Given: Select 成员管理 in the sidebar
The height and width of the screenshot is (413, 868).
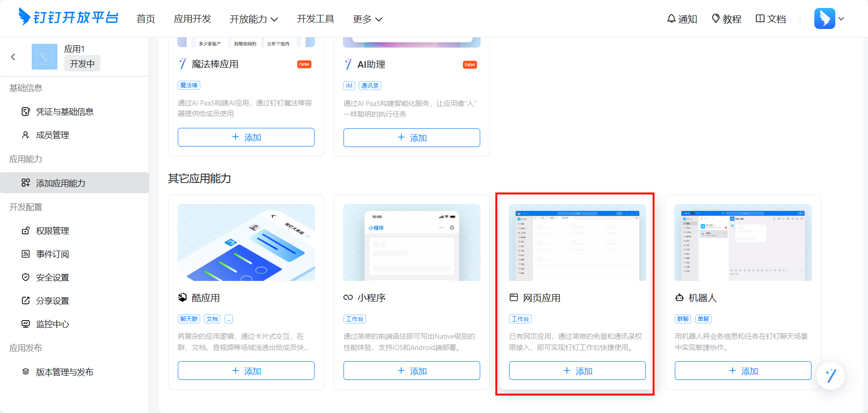Looking at the screenshot, I should point(75,135).
